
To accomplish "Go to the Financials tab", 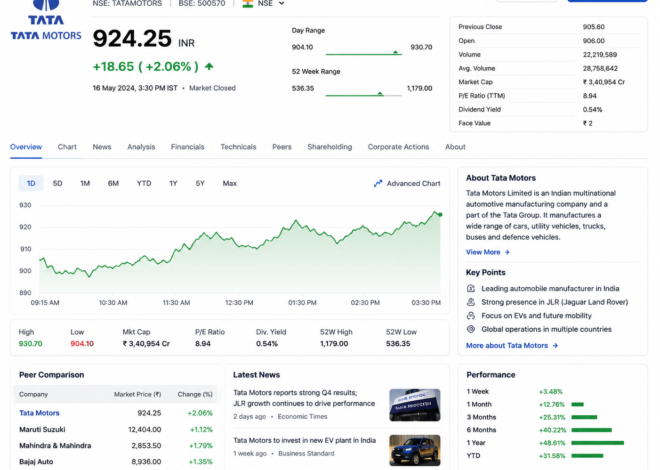I will (x=187, y=147).
